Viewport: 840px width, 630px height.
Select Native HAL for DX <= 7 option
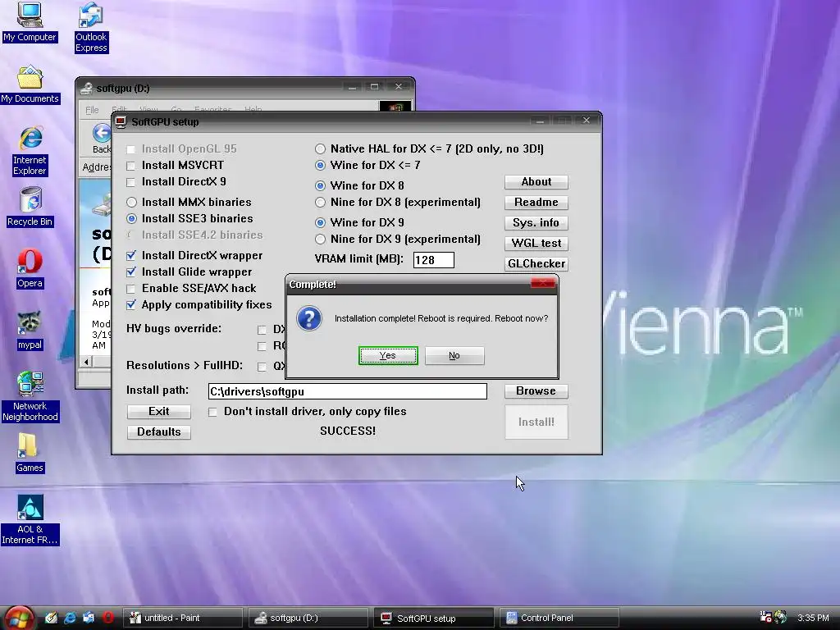pyautogui.click(x=320, y=149)
